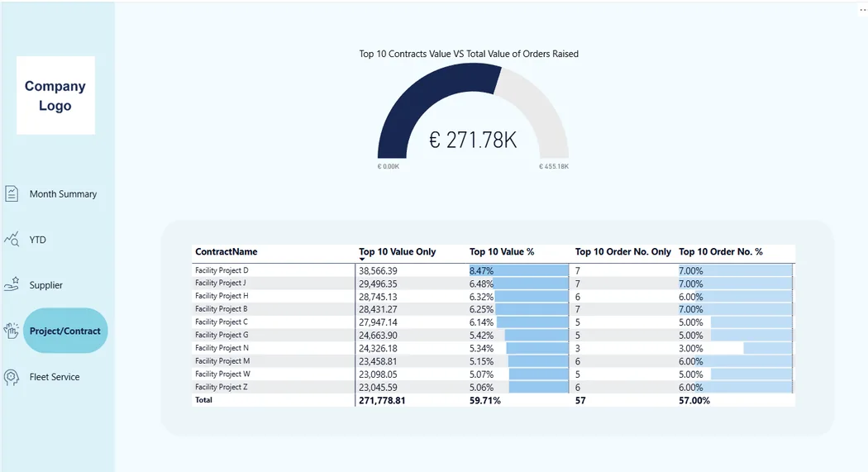Screen dimensions: 868x472
Task: Select the Facility Project N row
Action: (493, 348)
